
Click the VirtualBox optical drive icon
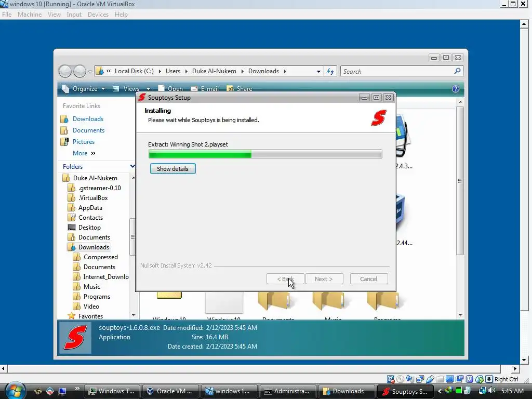click(x=401, y=379)
